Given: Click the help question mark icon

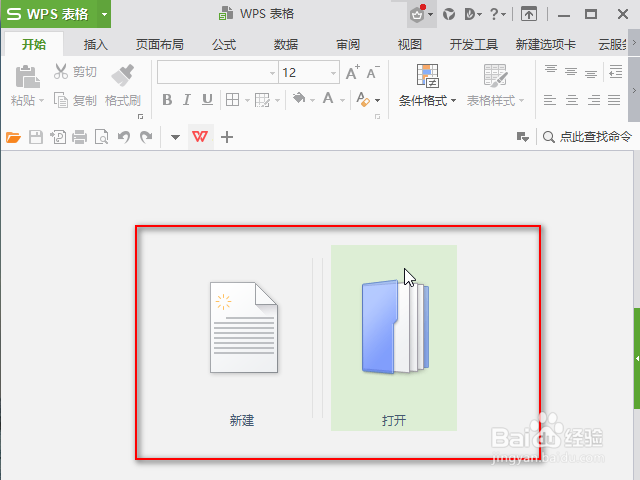Looking at the screenshot, I should (494, 14).
